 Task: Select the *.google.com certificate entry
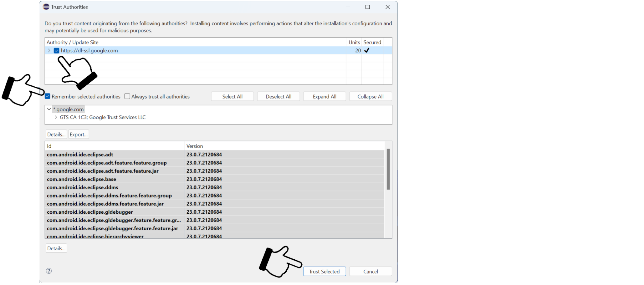[x=68, y=109]
